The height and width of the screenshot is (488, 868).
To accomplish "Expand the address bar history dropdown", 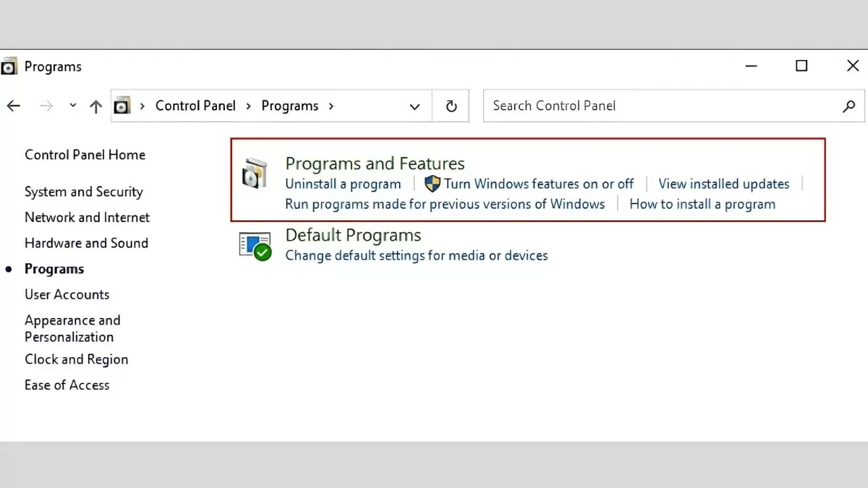I will tap(414, 106).
